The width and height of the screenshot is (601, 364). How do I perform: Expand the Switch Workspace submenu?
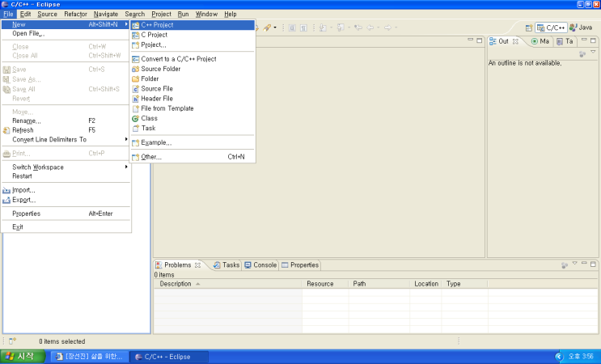[x=66, y=167]
